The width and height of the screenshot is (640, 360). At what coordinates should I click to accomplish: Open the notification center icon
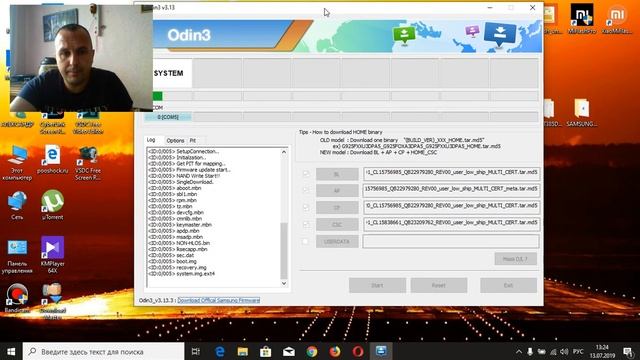[628, 351]
